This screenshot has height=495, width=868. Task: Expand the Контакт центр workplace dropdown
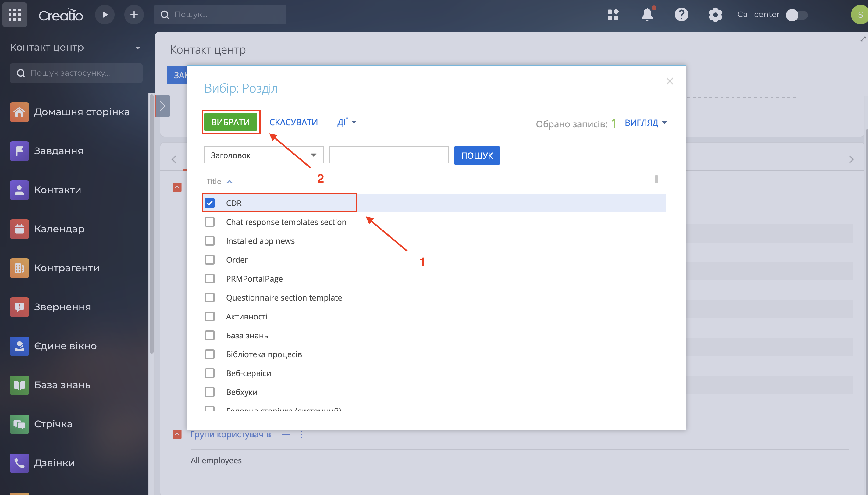pyautogui.click(x=138, y=48)
